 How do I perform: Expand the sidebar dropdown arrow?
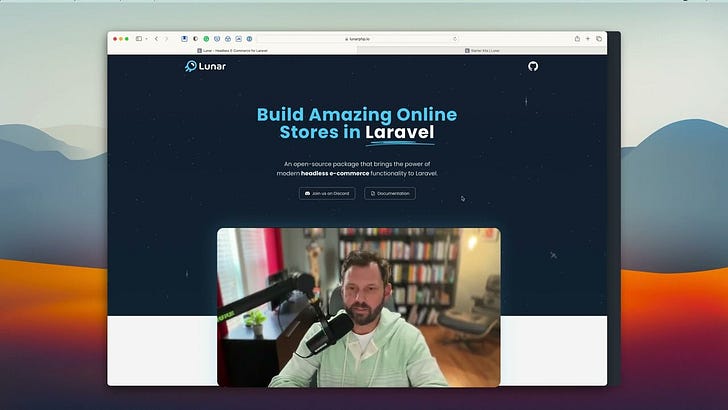(x=146, y=39)
